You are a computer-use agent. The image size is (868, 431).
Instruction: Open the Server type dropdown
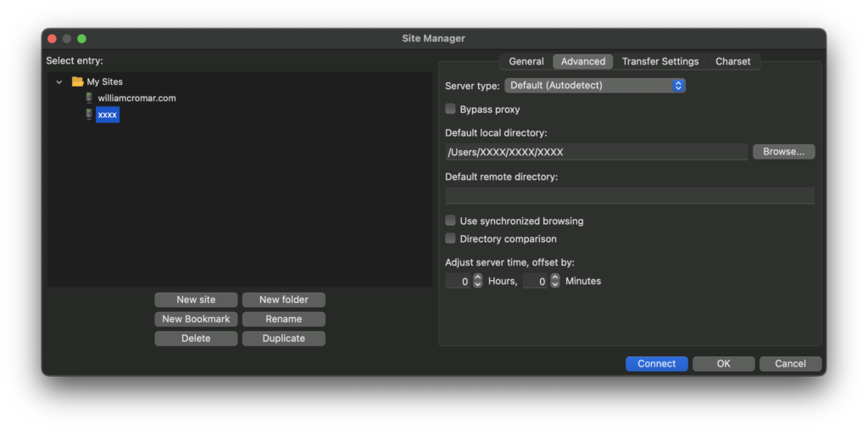[x=594, y=86]
